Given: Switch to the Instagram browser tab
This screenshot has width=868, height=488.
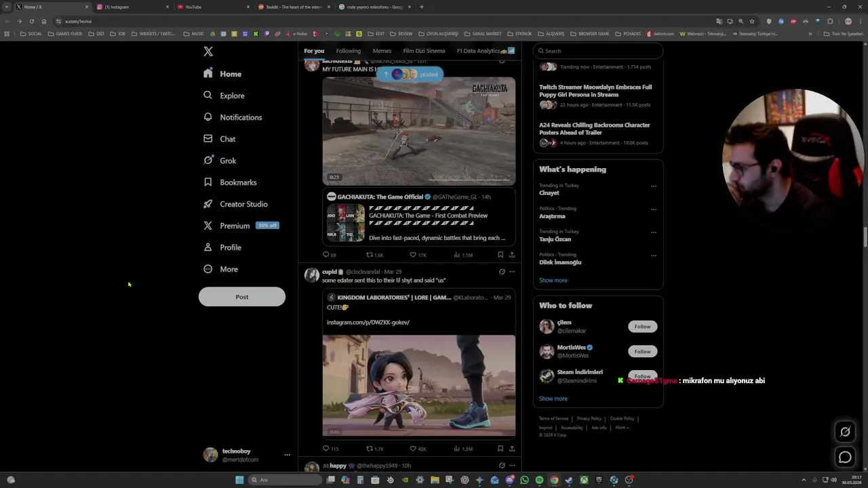Looking at the screenshot, I should tap(132, 7).
